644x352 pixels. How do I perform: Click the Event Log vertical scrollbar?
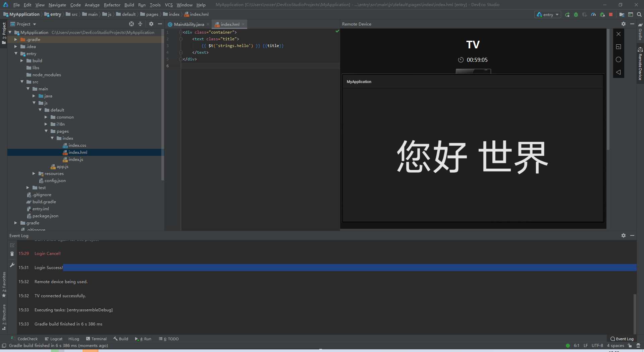click(635, 314)
